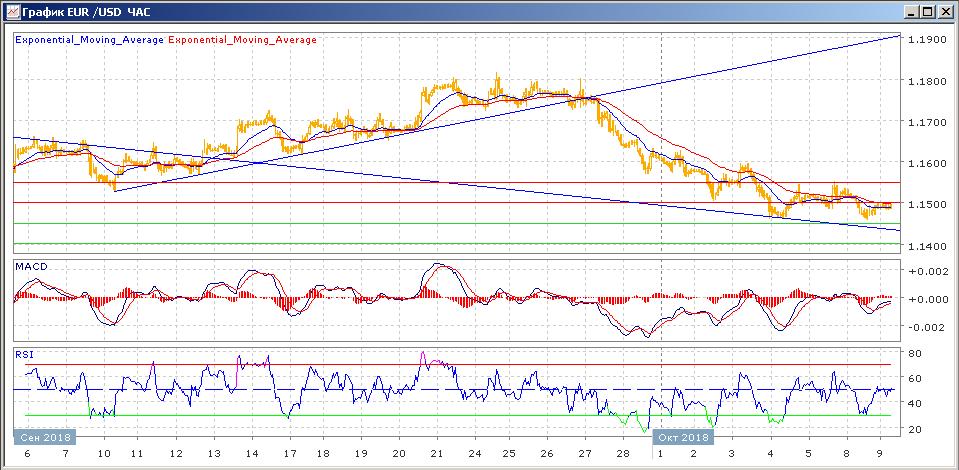Click the RSI indicator panel label
959x470 pixels.
[23, 353]
